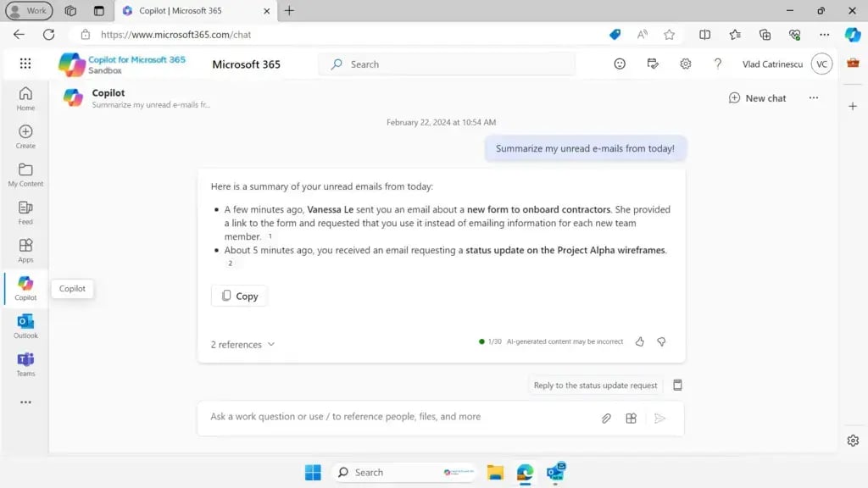Open more chat options ellipsis
868x488 pixels.
[813, 98]
